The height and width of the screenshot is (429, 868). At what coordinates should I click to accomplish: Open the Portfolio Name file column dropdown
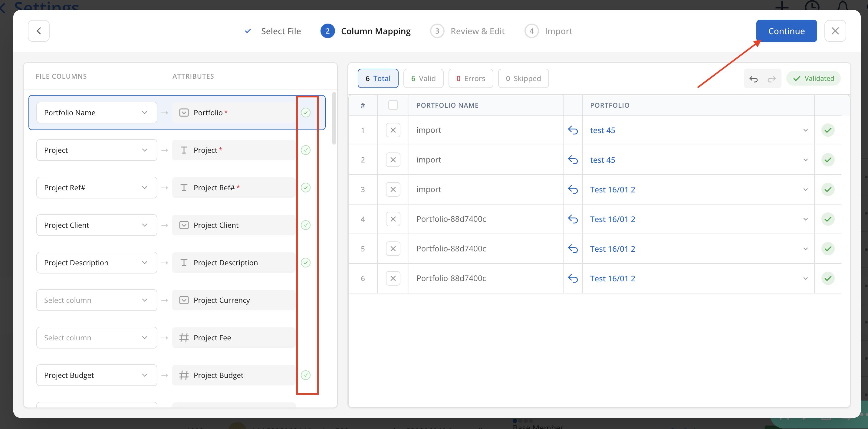tap(96, 113)
